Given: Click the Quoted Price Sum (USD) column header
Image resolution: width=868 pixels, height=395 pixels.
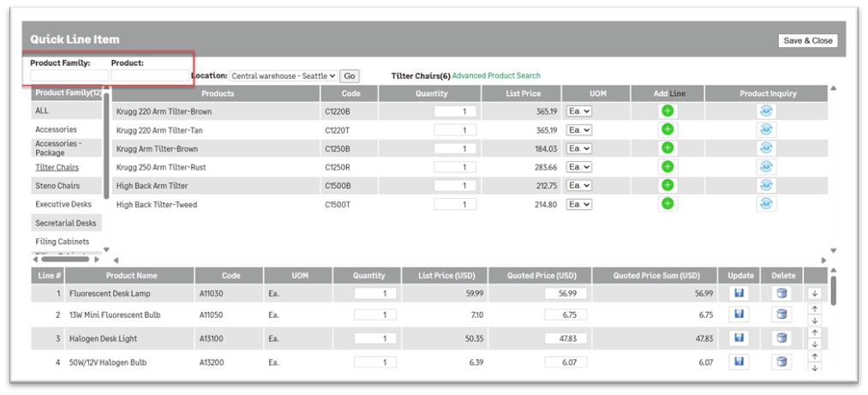Looking at the screenshot, I should [655, 276].
